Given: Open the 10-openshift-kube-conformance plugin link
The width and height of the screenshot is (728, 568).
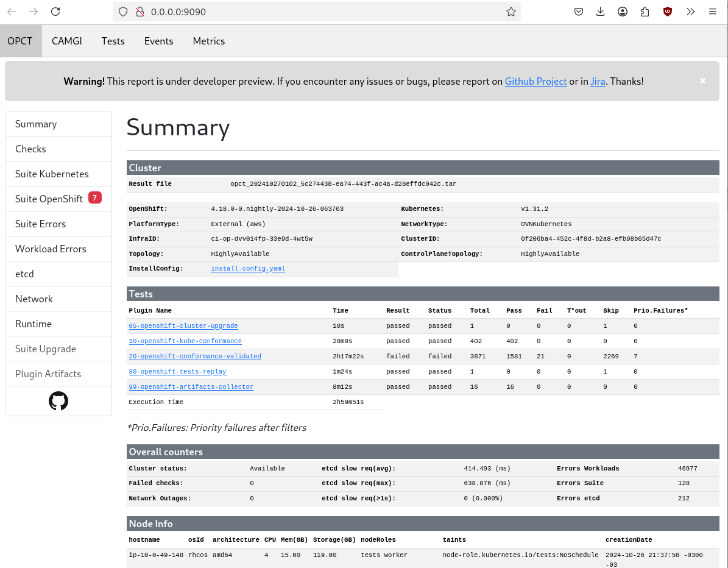Looking at the screenshot, I should coord(185,341).
